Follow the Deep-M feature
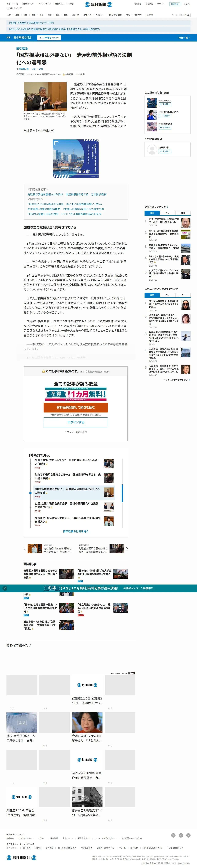The height and width of the screenshot is (868, 197). click(165, 104)
